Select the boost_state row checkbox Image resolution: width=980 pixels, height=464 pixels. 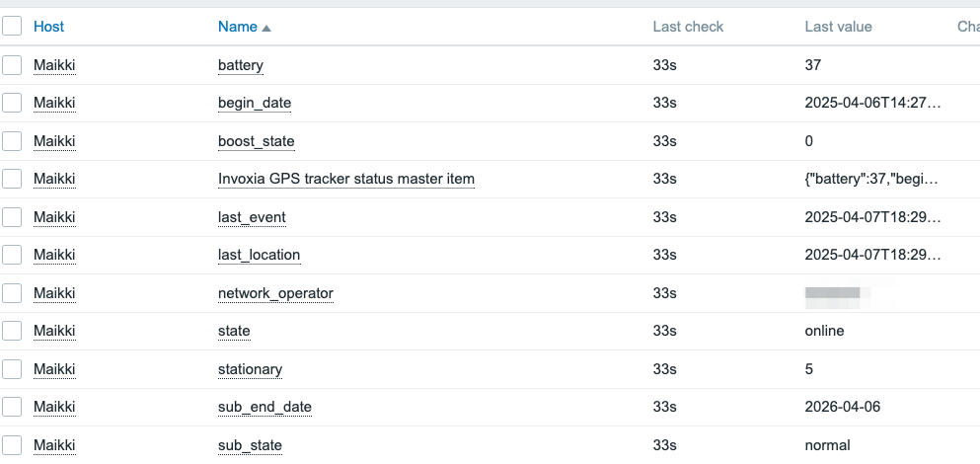[x=12, y=141]
